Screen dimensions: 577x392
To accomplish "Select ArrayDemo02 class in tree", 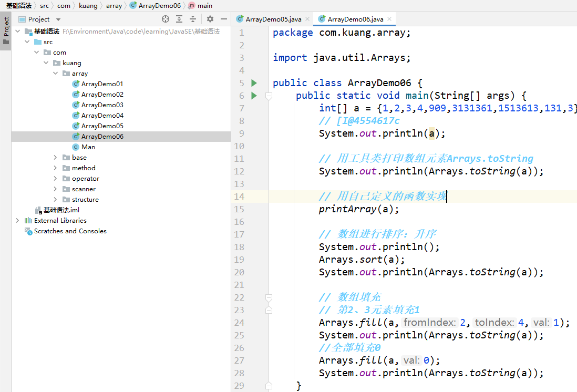I will (102, 94).
